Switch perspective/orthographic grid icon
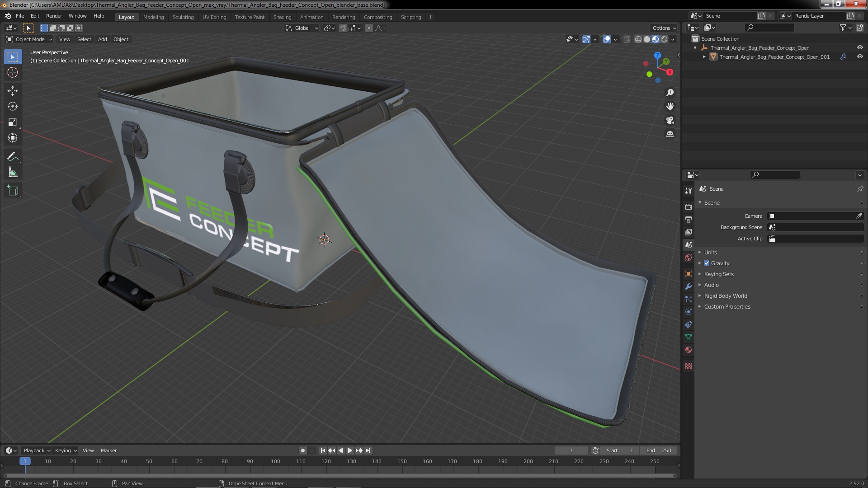Viewport: 868px width, 488px height. click(670, 134)
